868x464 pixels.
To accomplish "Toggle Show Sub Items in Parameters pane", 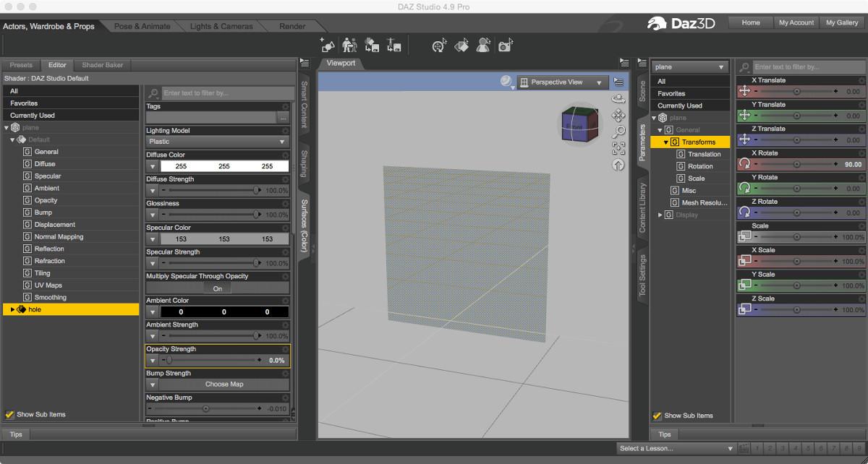I will tap(657, 416).
